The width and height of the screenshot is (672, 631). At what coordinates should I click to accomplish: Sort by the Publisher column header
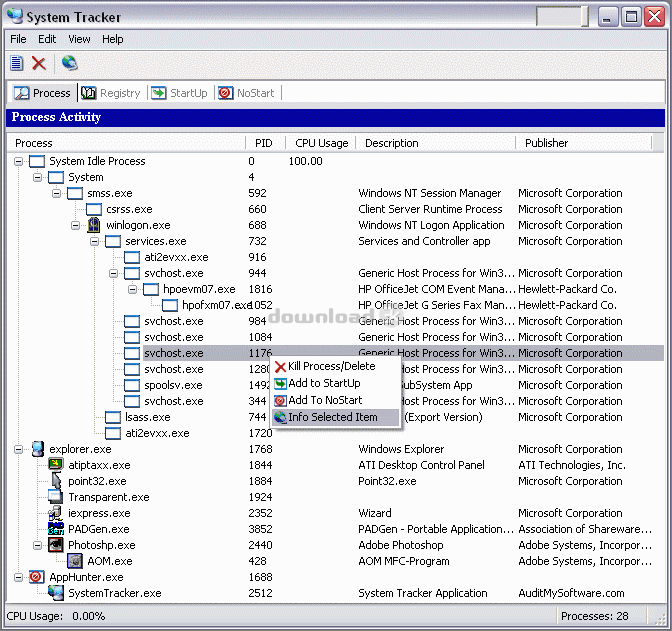[x=583, y=143]
